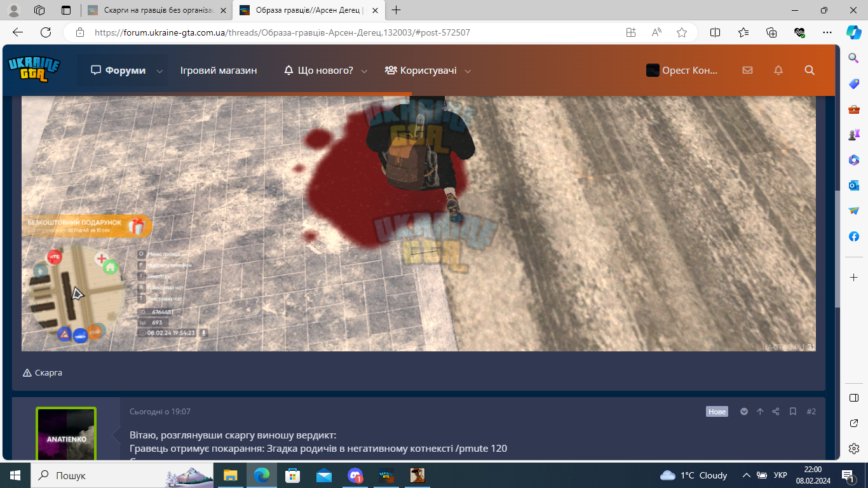Viewport: 868px width, 488px height.
Task: Open the Collections panel
Action: point(771,32)
